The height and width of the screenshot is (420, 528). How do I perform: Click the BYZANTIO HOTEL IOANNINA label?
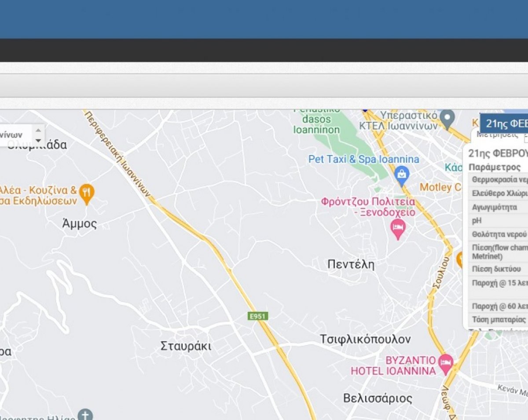coord(393,365)
